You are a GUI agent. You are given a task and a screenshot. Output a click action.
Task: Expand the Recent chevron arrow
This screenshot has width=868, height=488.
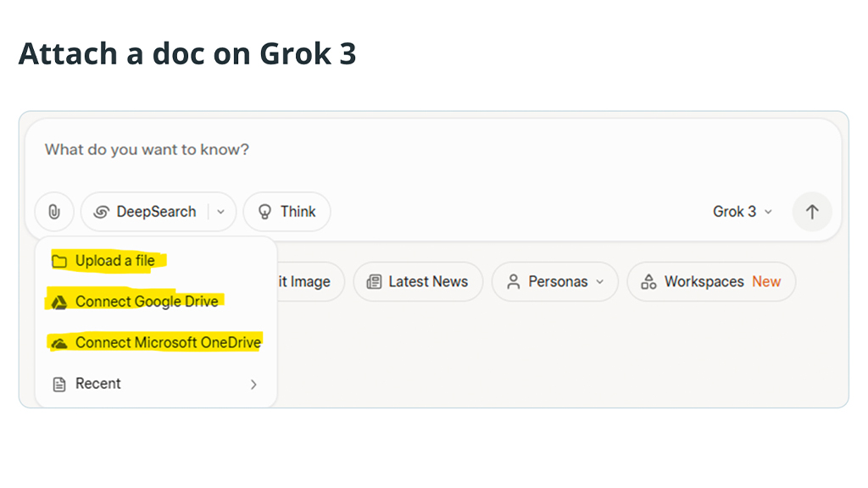pos(253,385)
